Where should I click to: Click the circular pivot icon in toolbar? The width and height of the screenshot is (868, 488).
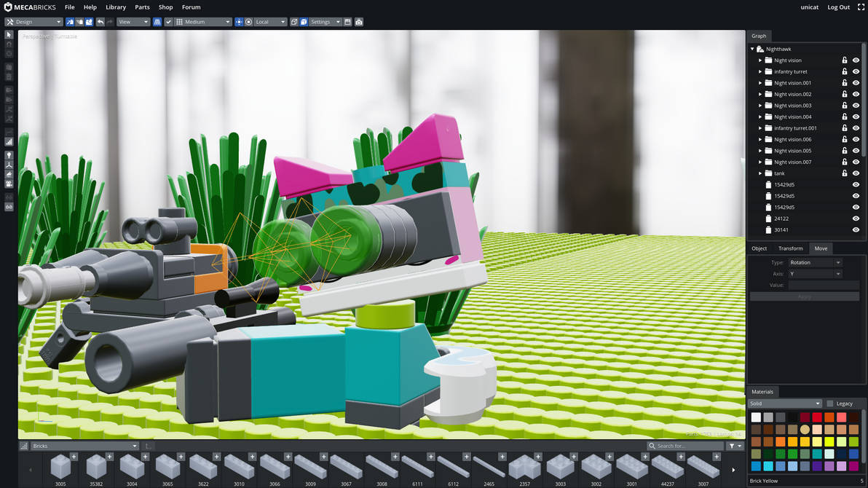pyautogui.click(x=248, y=22)
